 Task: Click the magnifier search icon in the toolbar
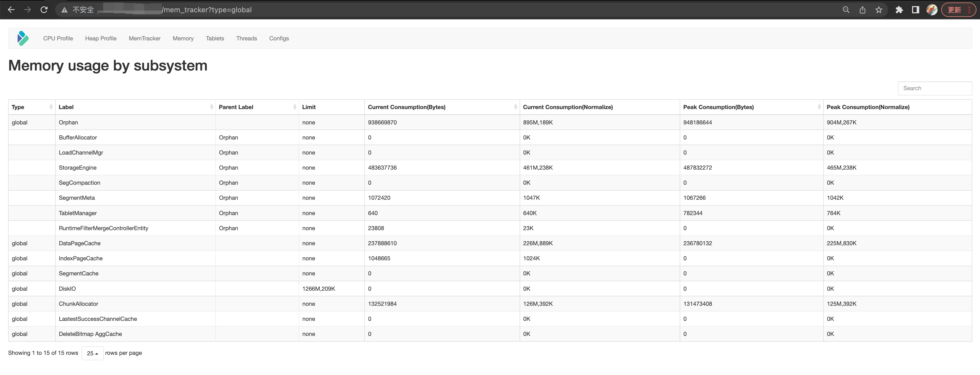[846, 9]
